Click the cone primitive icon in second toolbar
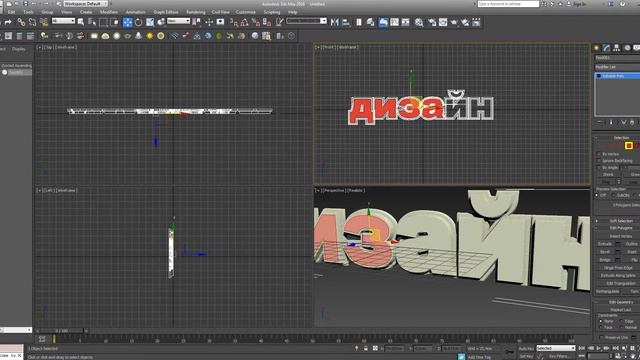Screen dimensions: 640x360 pos(138,36)
